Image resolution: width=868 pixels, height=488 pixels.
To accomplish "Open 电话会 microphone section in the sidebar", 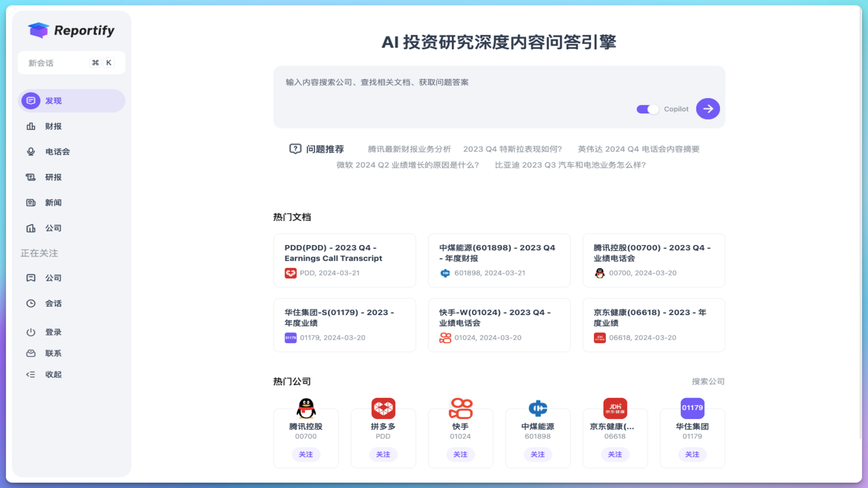I will point(57,152).
